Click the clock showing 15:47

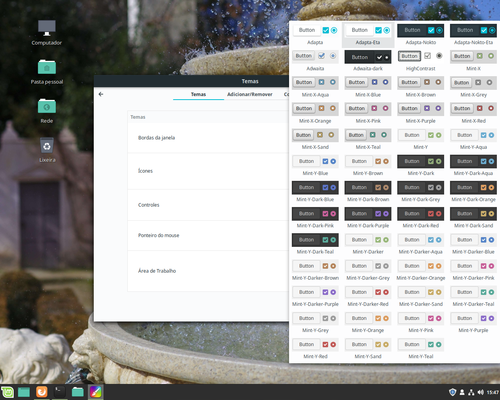[x=493, y=392]
